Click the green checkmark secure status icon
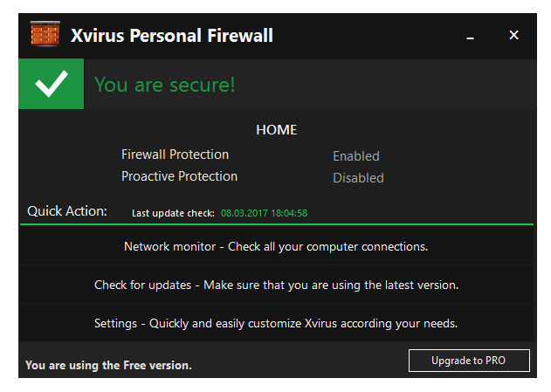551x392 pixels. tap(51, 84)
